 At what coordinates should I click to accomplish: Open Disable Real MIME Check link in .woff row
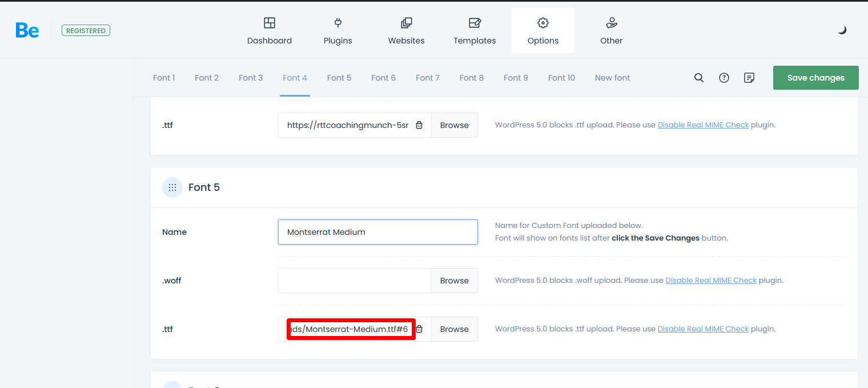coord(710,281)
